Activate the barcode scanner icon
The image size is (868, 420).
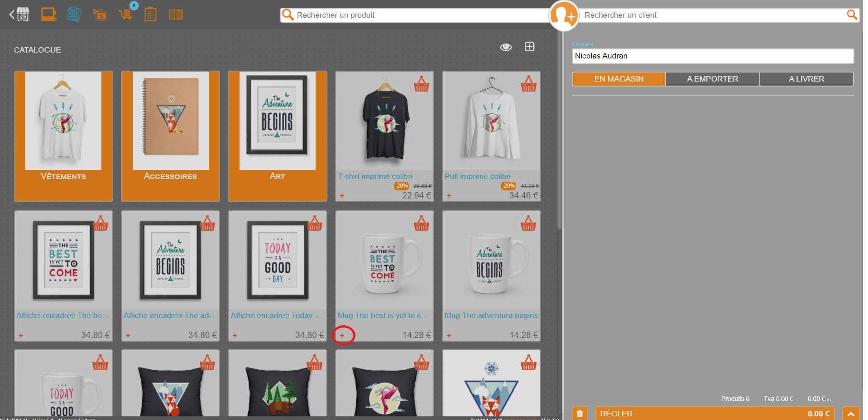(176, 14)
